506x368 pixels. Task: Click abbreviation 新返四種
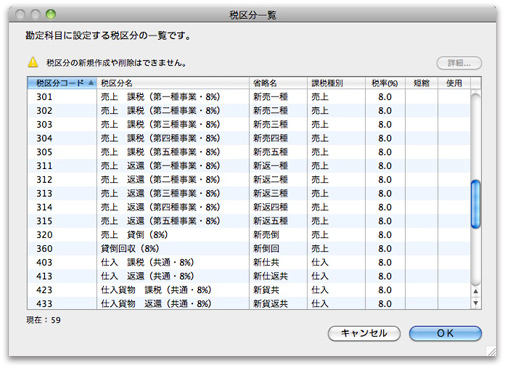270,207
